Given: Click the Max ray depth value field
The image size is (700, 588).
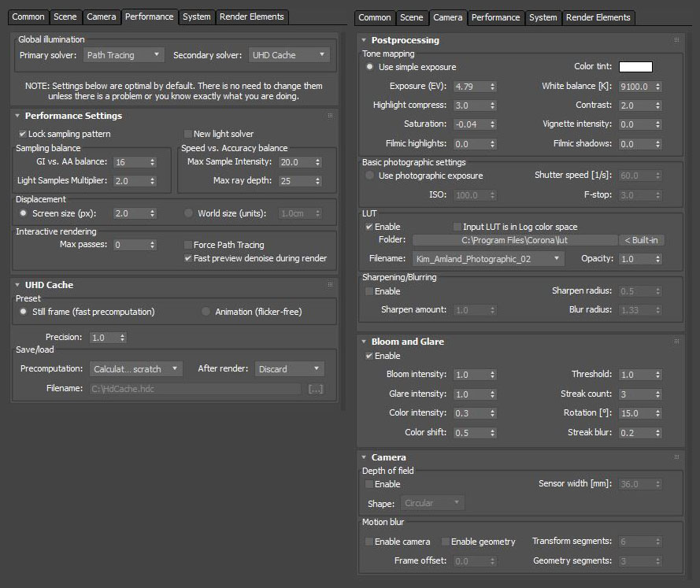Looking at the screenshot, I should point(296,181).
